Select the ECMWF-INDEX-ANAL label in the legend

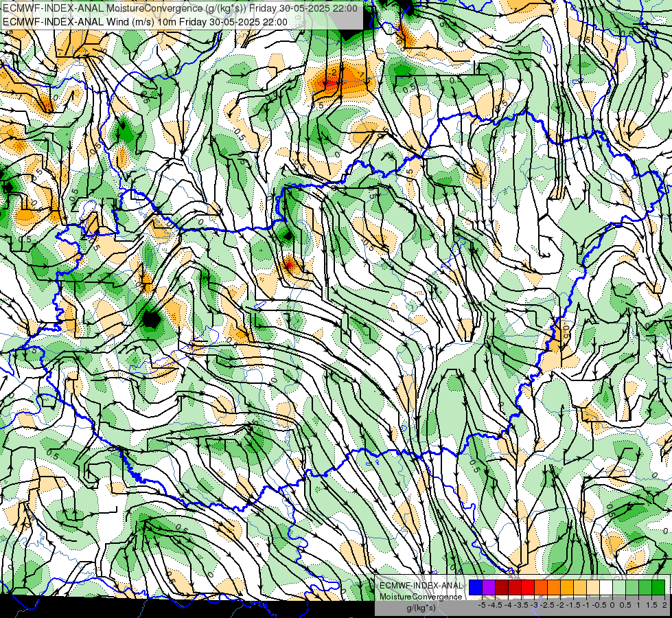[421, 586]
